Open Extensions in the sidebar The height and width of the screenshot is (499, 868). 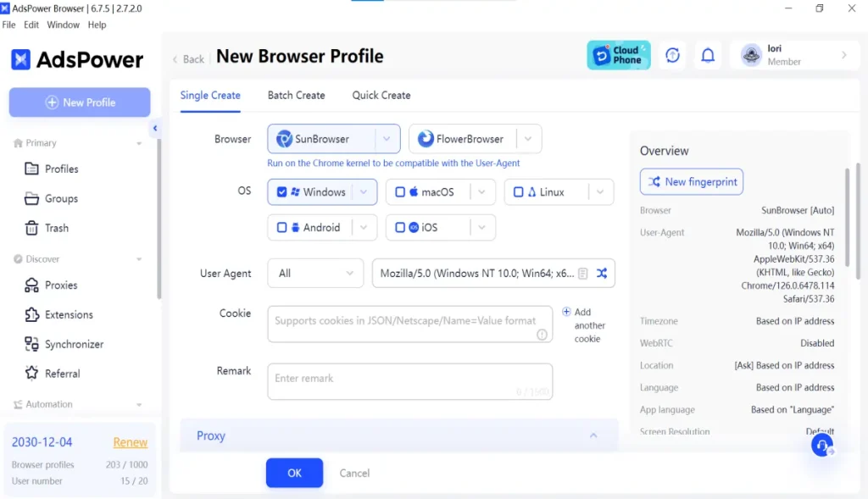tap(58, 315)
